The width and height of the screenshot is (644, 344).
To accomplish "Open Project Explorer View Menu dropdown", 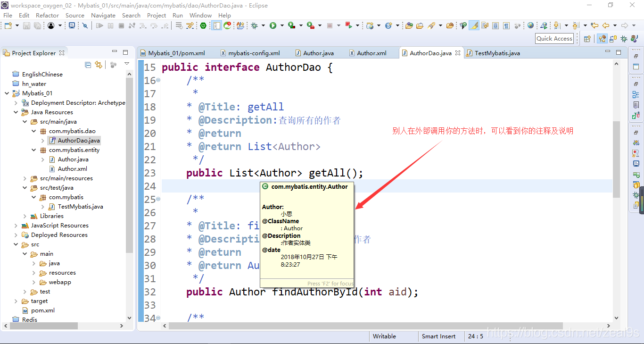I will (127, 64).
